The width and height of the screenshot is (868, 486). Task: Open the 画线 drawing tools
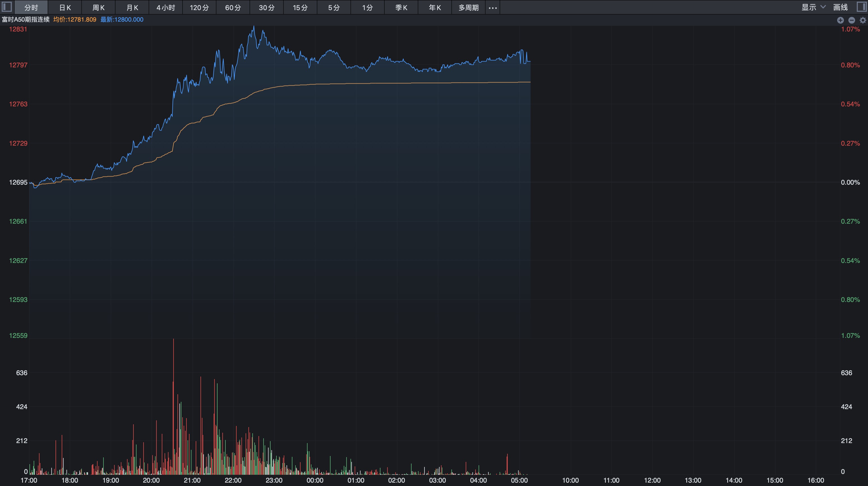pyautogui.click(x=840, y=7)
